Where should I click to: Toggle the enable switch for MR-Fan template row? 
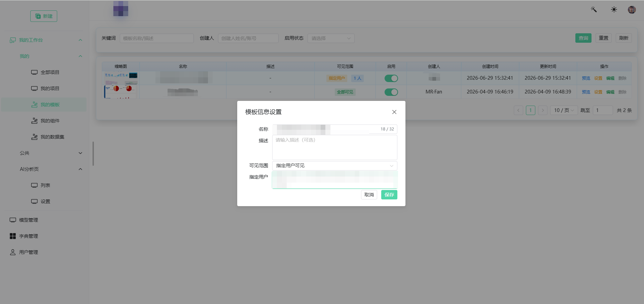pos(391,92)
